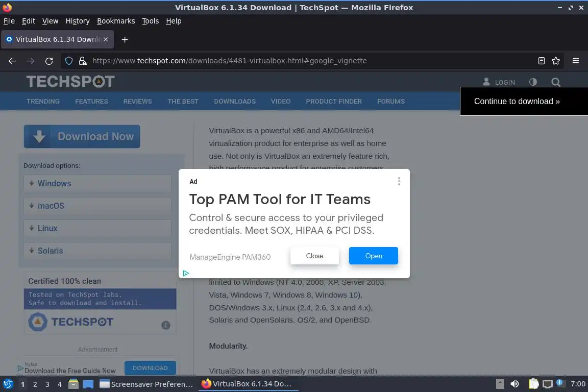Open the Tools menu

(x=151, y=21)
